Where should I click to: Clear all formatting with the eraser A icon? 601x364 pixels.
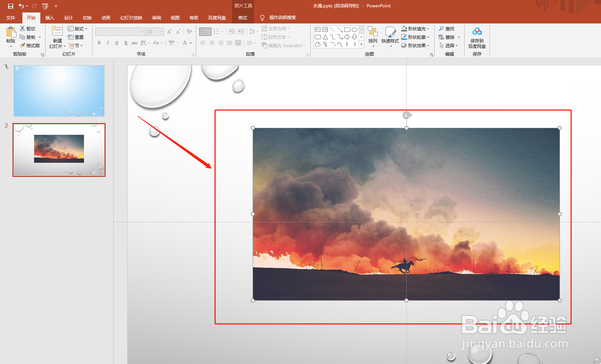[x=189, y=32]
